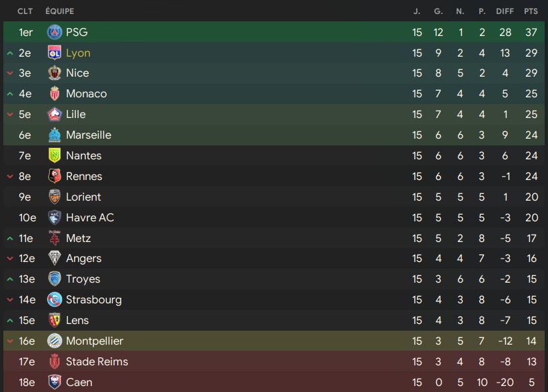Open the Lens team link
Image resolution: width=548 pixels, height=392 pixels.
click(77, 320)
